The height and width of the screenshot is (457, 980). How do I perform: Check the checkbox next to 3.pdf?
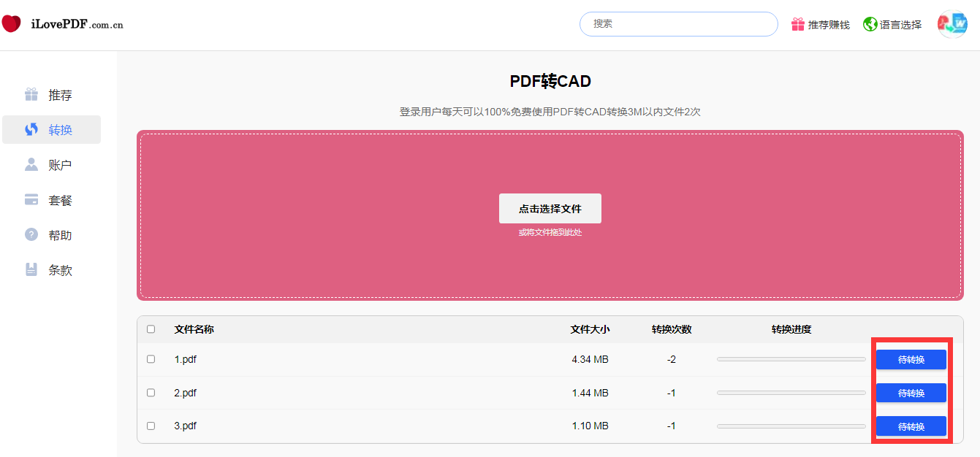click(x=151, y=426)
